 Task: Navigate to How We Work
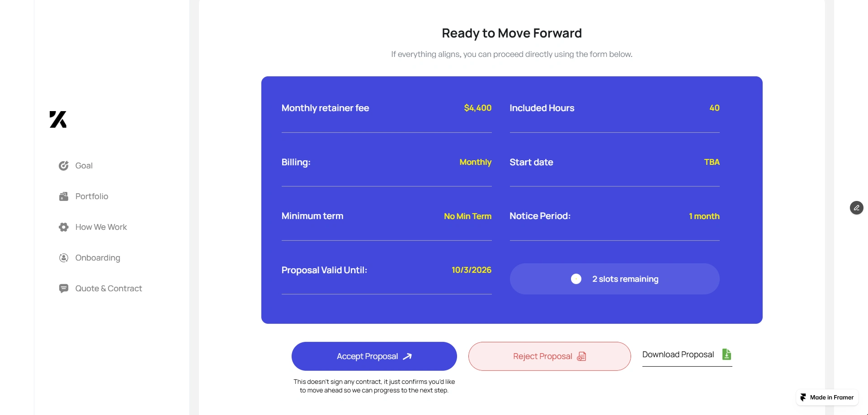coord(101,227)
